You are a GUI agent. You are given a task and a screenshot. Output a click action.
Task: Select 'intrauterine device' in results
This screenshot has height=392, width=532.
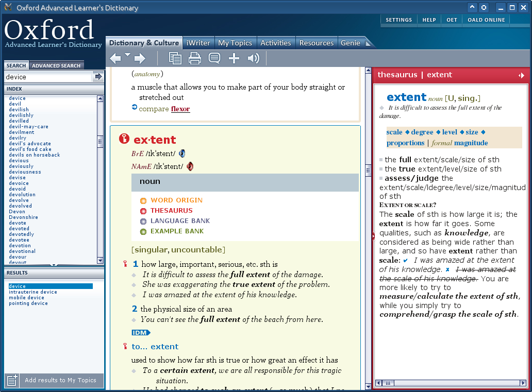33,292
